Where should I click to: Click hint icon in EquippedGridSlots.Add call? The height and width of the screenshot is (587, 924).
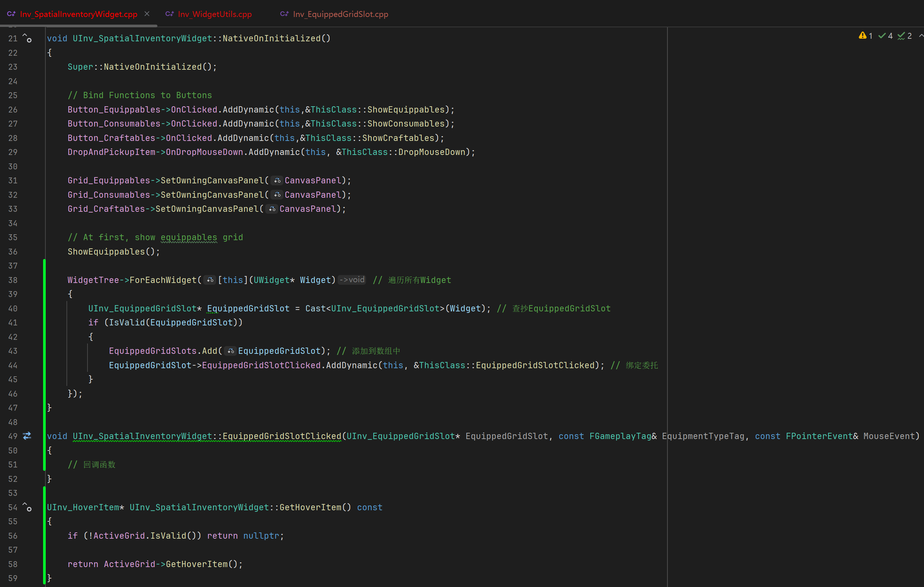point(230,351)
